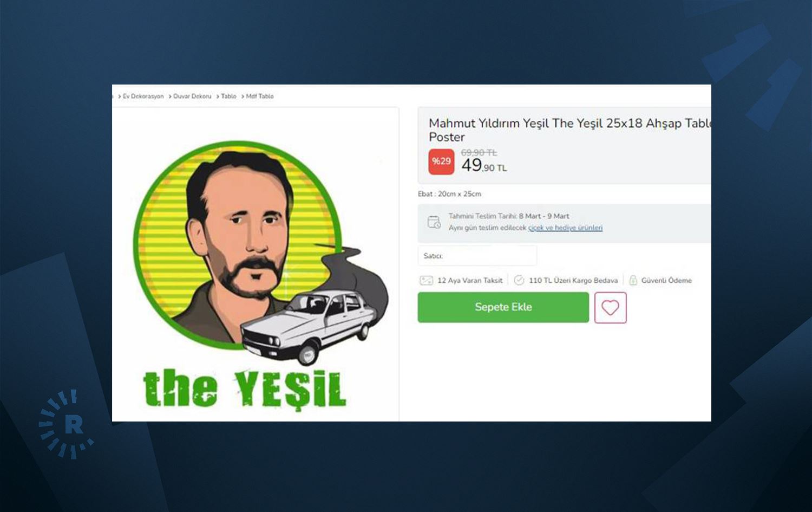Open the the Yeşil product image
The image size is (812, 512).
256,264
